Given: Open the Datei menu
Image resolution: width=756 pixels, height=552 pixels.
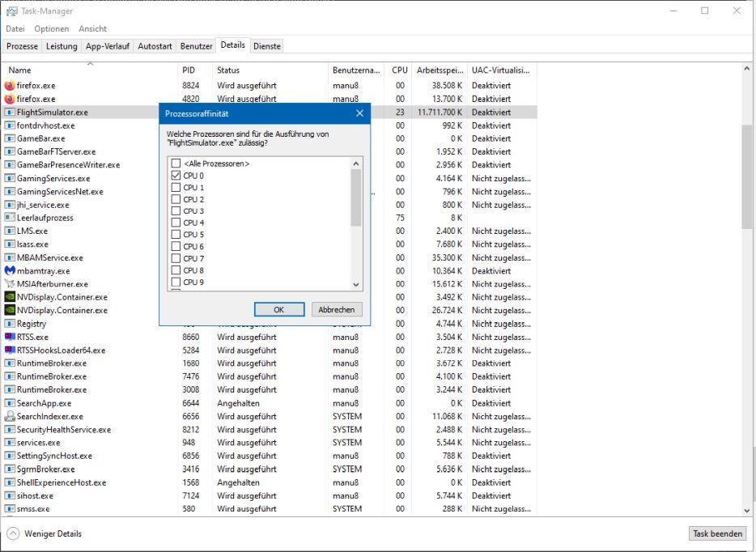Looking at the screenshot, I should click(15, 29).
